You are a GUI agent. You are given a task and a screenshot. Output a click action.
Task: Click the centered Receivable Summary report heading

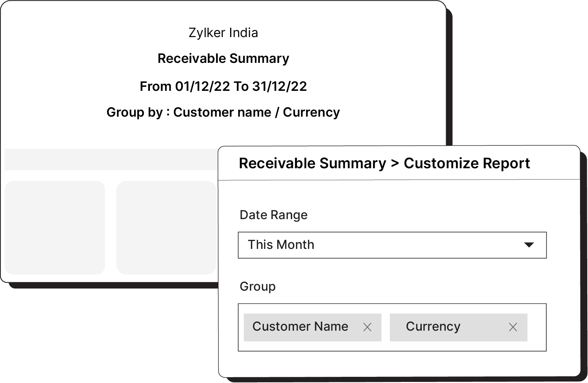pos(223,59)
